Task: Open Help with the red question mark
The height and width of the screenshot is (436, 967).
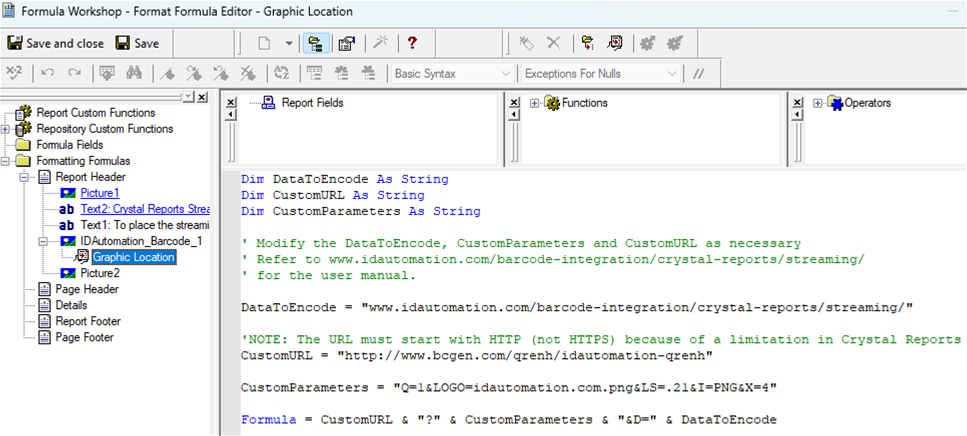Action: [x=412, y=43]
